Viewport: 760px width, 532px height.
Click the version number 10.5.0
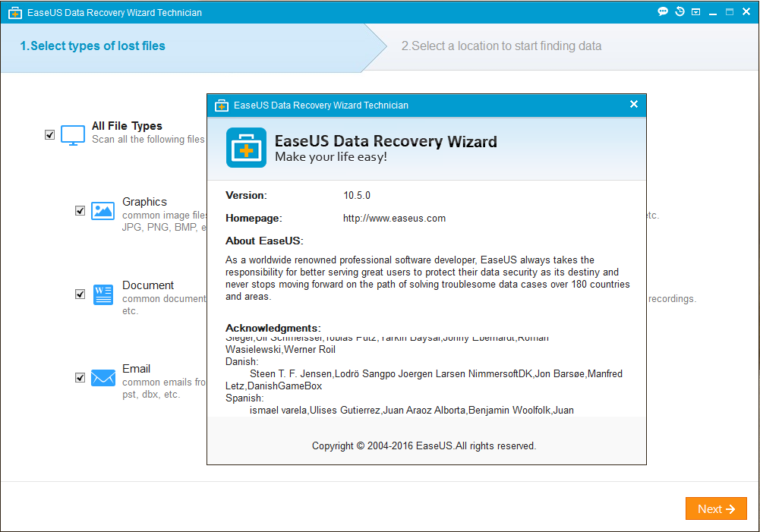357,195
